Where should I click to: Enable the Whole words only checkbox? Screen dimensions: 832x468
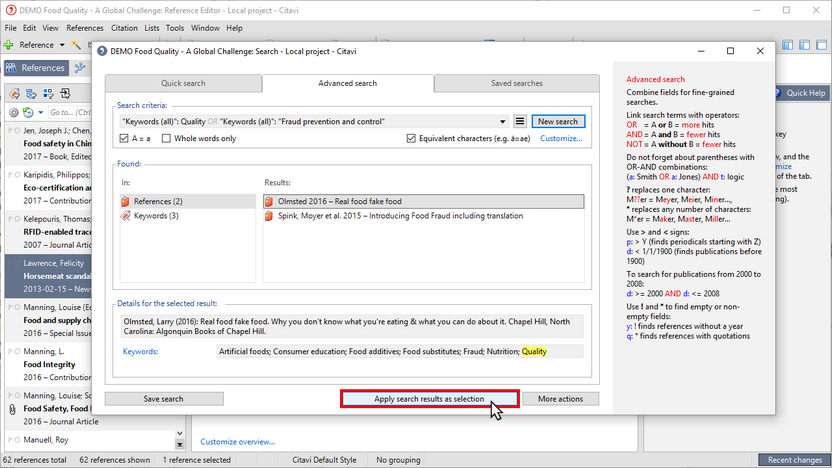click(x=166, y=138)
